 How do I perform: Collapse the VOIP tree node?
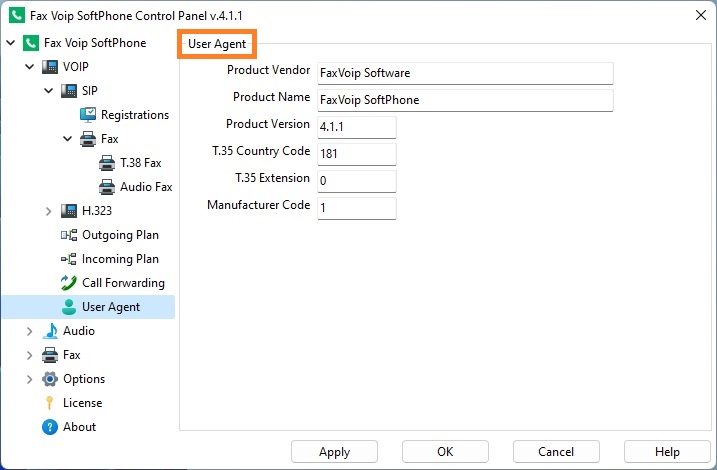pyautogui.click(x=30, y=67)
